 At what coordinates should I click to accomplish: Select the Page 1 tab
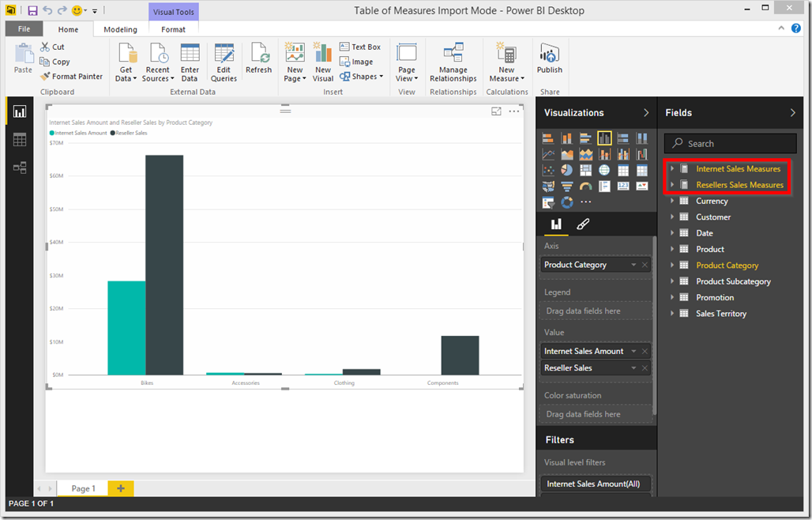[x=83, y=488]
